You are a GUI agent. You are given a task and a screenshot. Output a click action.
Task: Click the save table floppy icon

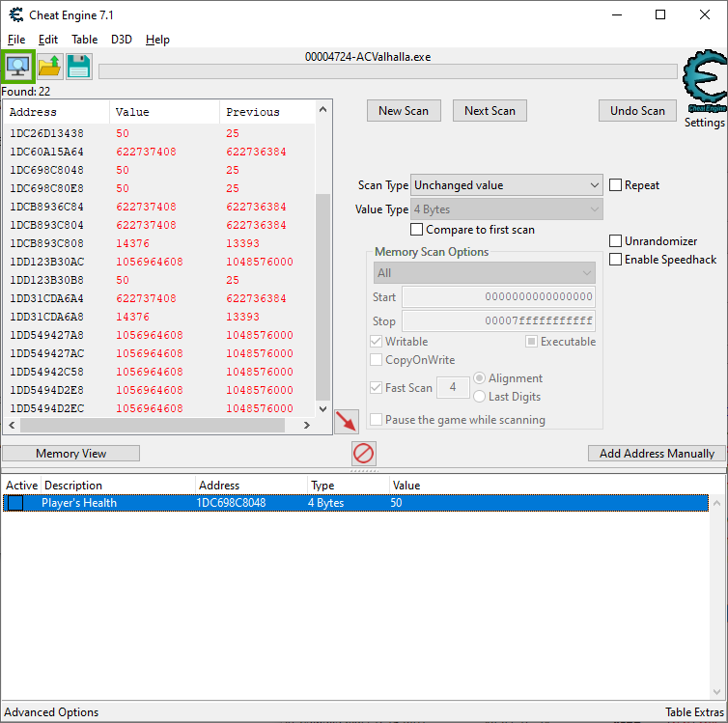click(78, 67)
